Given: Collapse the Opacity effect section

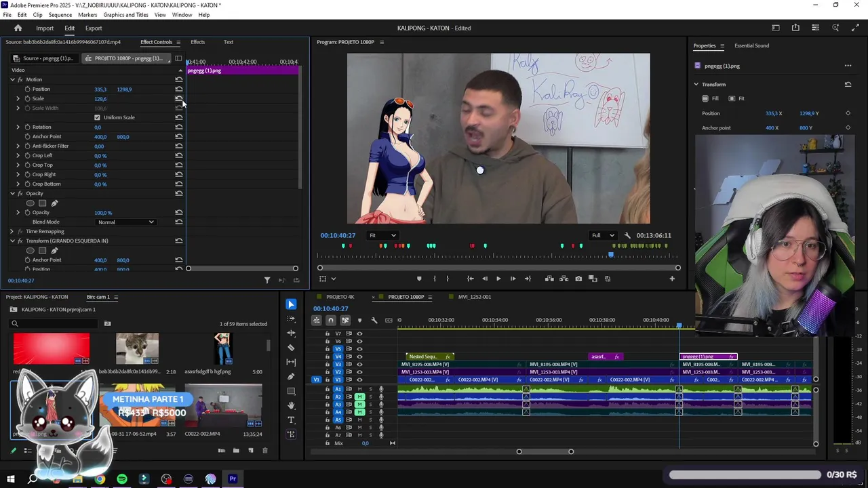Looking at the screenshot, I should [x=12, y=193].
